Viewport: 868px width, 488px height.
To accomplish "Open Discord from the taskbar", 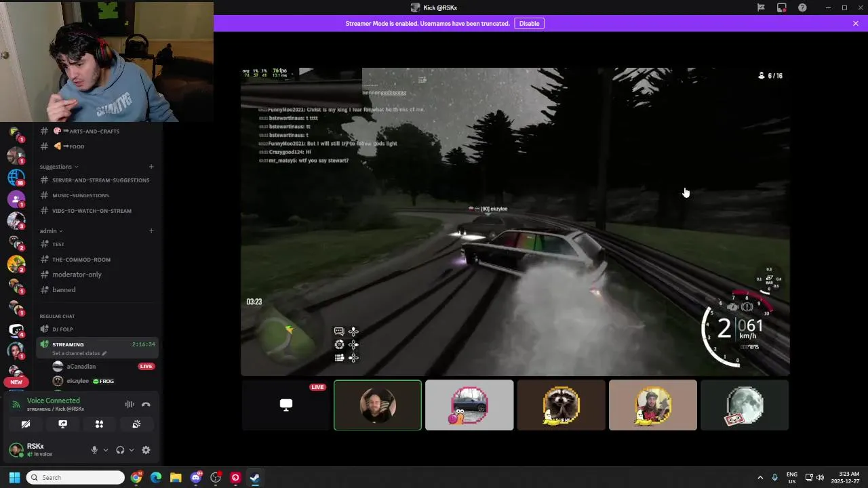I will pyautogui.click(x=196, y=478).
